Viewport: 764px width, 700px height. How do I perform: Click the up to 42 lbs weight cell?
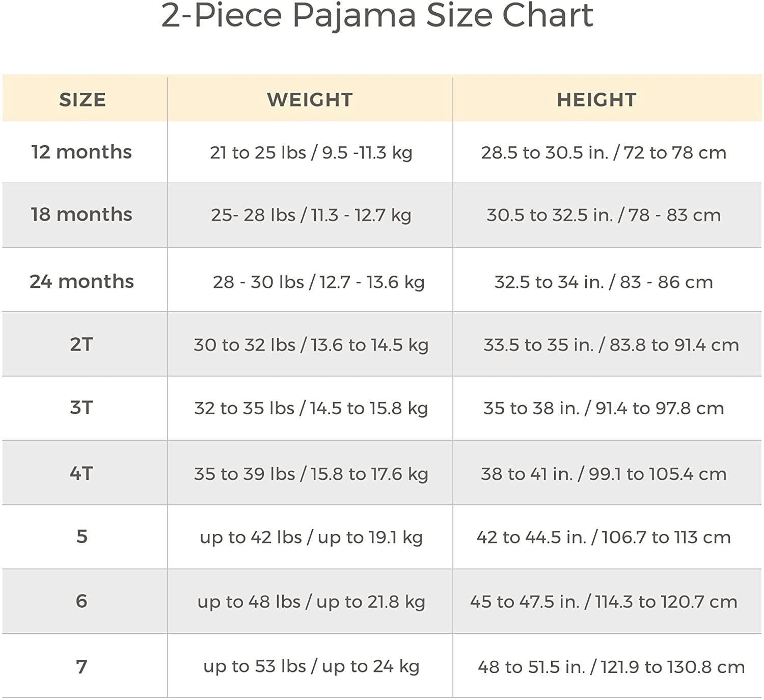pos(311,537)
